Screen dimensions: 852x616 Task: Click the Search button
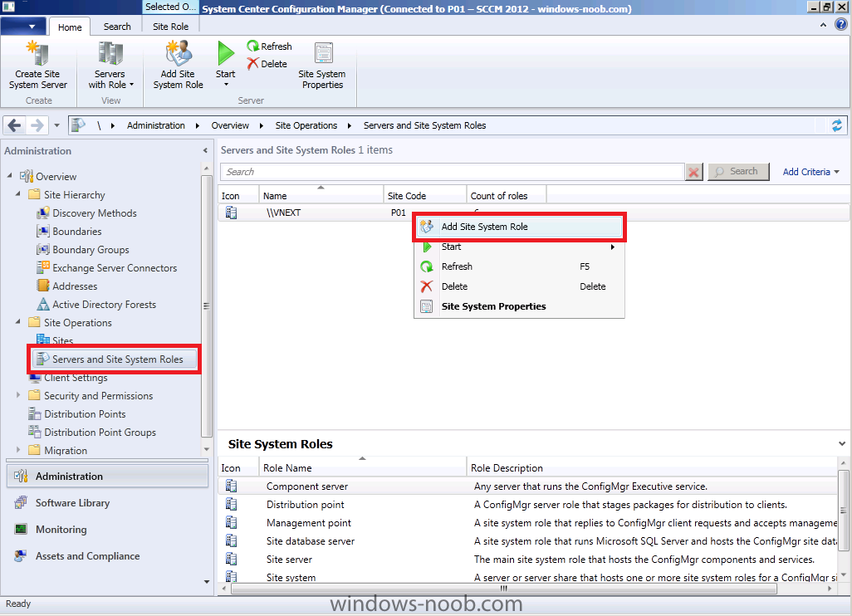(x=738, y=172)
